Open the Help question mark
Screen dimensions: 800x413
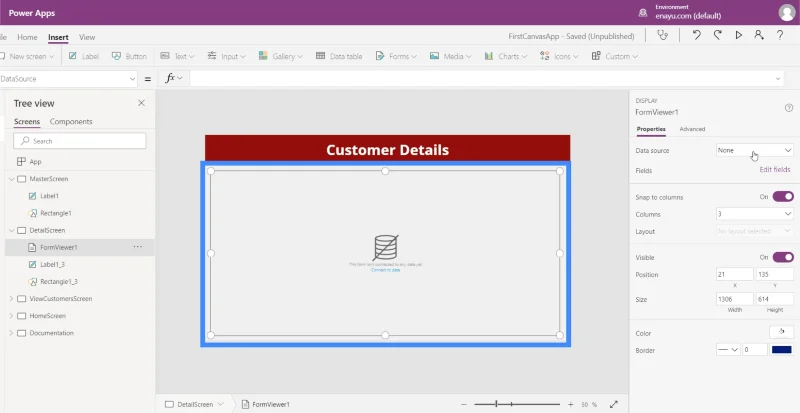click(x=780, y=35)
